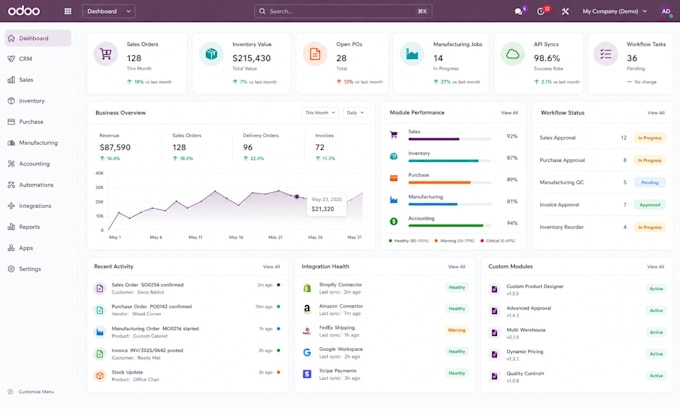Click the Accounting dollar icon in Module Performance
680x409 pixels.
click(394, 221)
